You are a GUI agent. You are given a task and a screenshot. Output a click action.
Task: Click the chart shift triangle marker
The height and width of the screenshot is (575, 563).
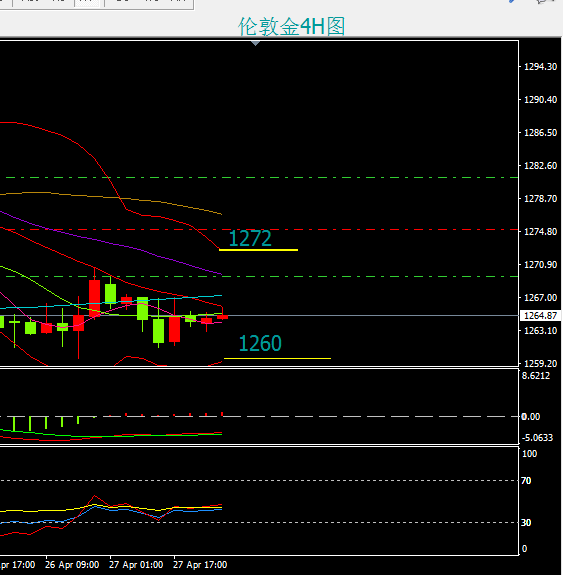point(255,43)
